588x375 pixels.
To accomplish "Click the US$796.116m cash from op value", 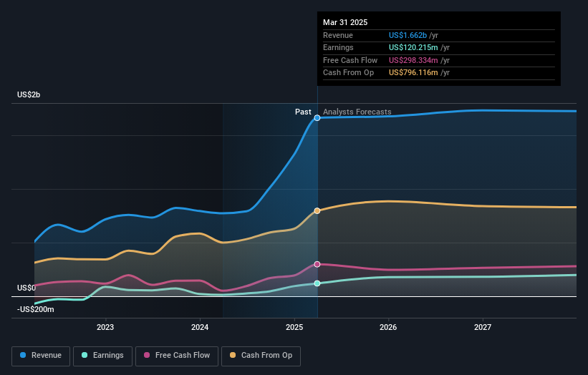I will pyautogui.click(x=413, y=73).
